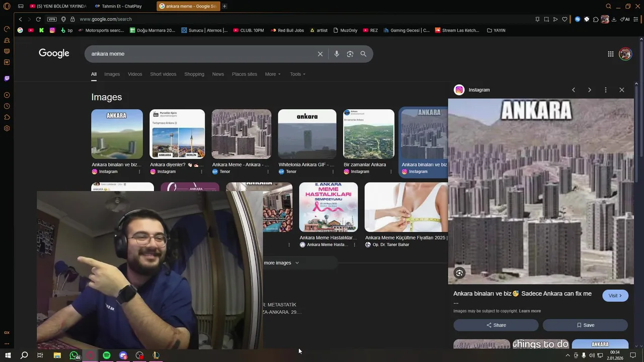Expand the More search filters dropdown
This screenshot has width=644, height=362.
(x=273, y=74)
